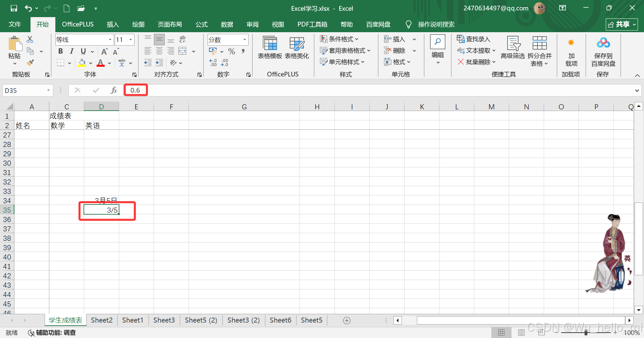Click the Increase Decimal icon
Viewport: 644px width, 338px height.
[x=213, y=63]
